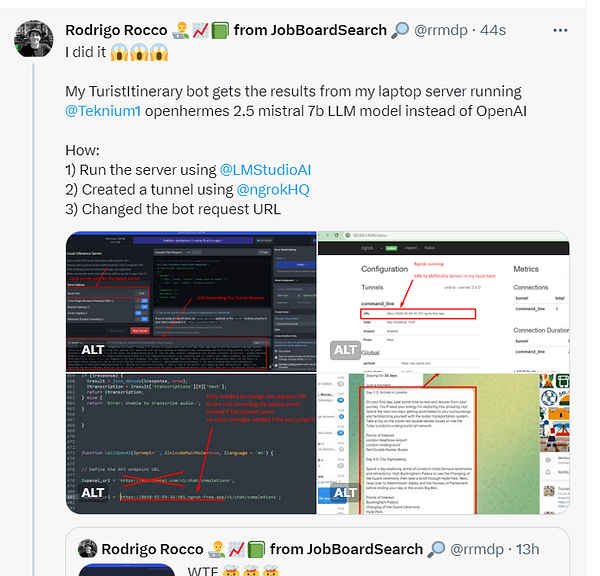Open the @Teknium1 mention
Viewport: 600px width, 576px height.
pyautogui.click(x=103, y=111)
